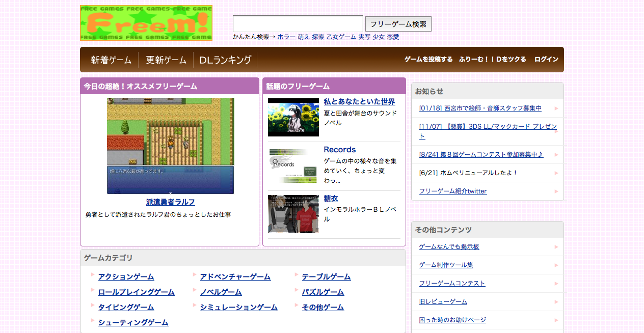Image resolution: width=644 pixels, height=333 pixels.
Task: Open the 派遣勇者ラルフ game screenshot
Action: (171, 146)
